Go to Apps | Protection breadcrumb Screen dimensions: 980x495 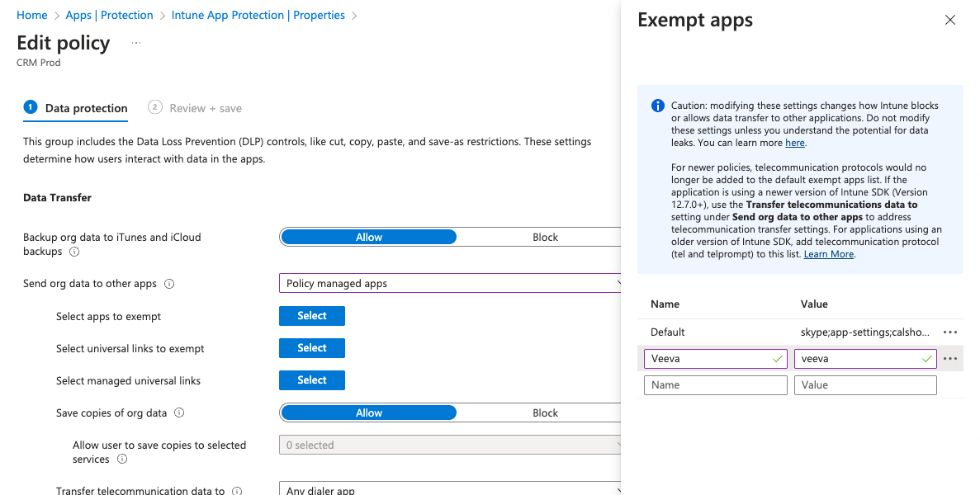(109, 16)
